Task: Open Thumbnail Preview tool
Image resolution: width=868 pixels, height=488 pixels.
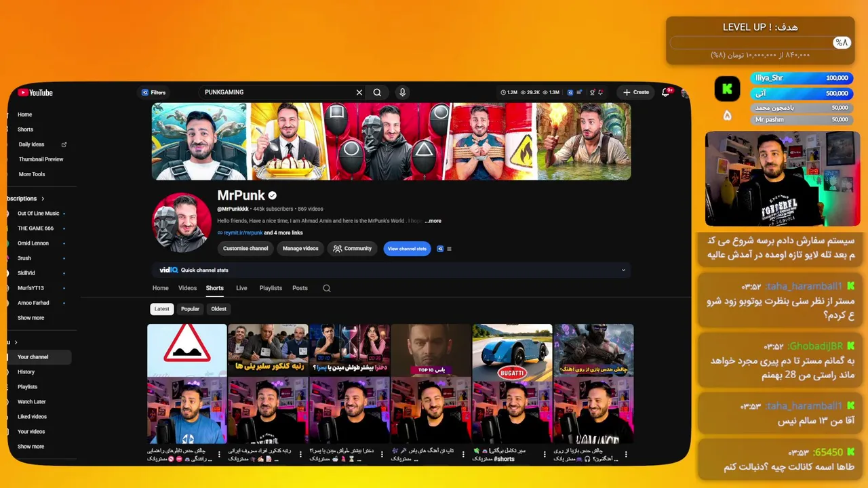Action: [x=41, y=159]
